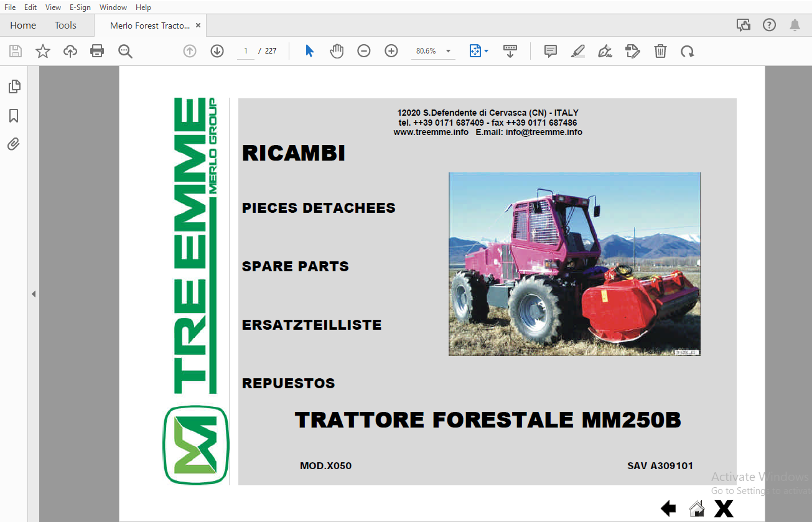
Task: Activate the hand pan tool
Action: [x=337, y=51]
